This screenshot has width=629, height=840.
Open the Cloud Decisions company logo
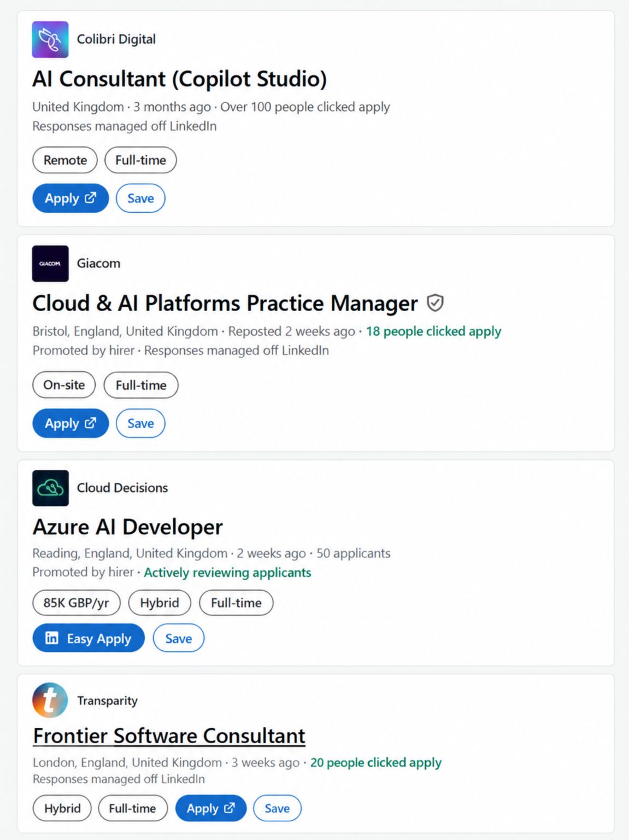click(x=50, y=488)
